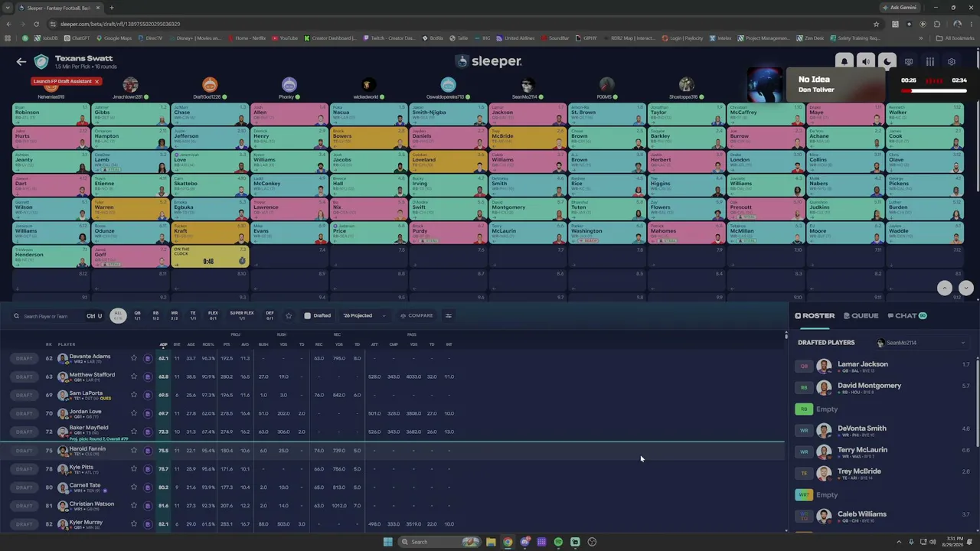Check the Drafted checkbox
Screen dimensions: 980x551
tap(307, 315)
